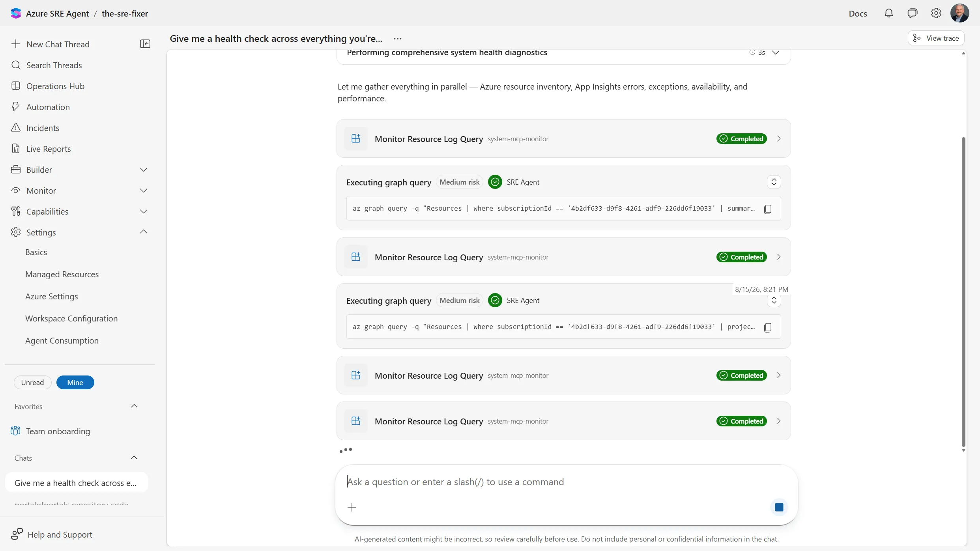980x551 pixels.
Task: Copy the project graph query command
Action: (768, 327)
